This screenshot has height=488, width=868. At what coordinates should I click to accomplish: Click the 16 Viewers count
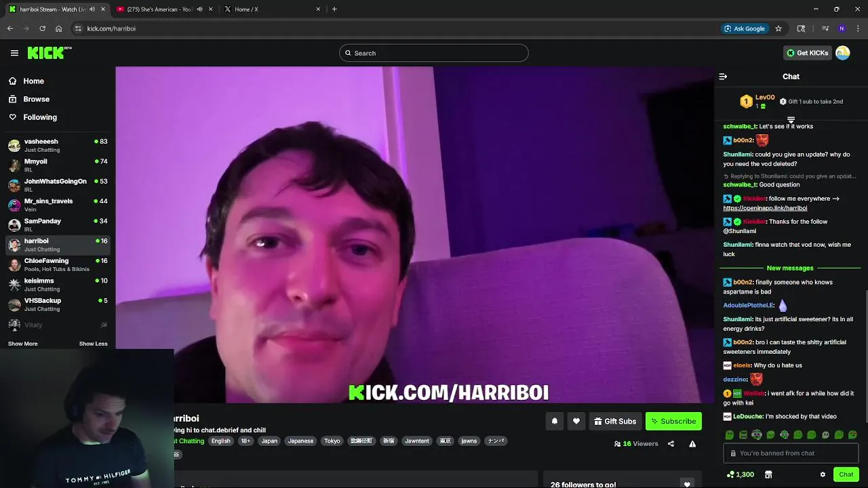[x=636, y=444]
